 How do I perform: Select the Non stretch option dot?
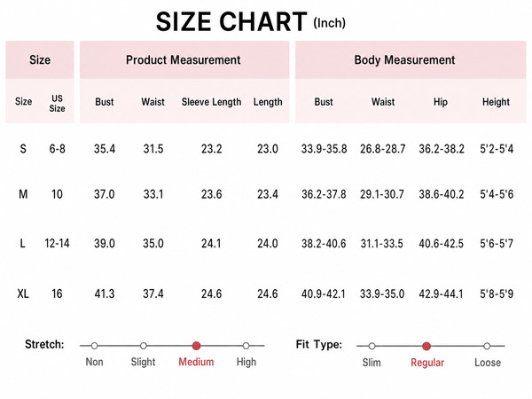click(94, 346)
